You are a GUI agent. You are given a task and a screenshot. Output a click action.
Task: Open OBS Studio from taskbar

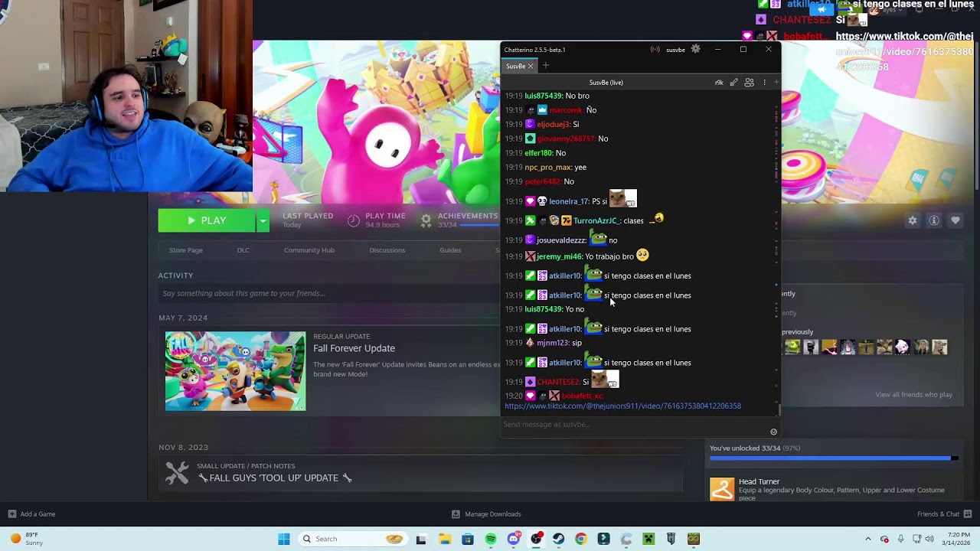point(536,539)
